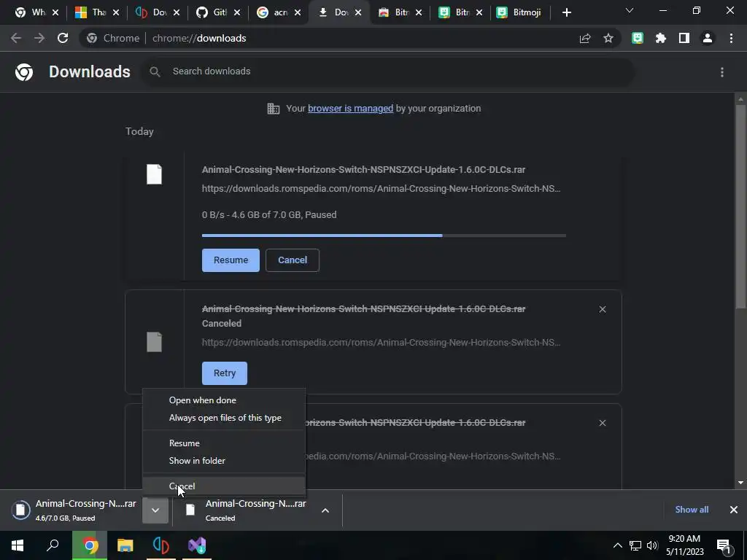Image resolution: width=747 pixels, height=560 pixels.
Task: Open the Chrome profile avatar
Action: (x=708, y=38)
